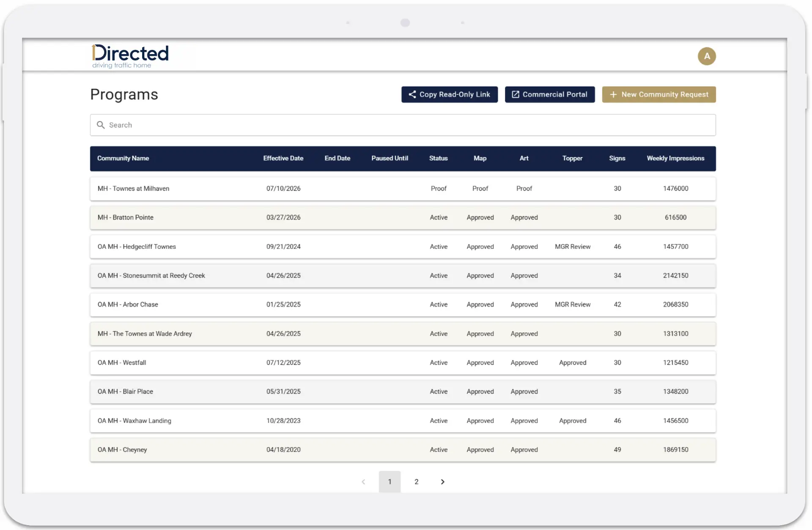Open OA MH - Waxhaw Landing row
The height and width of the screenshot is (530, 812).
(403, 421)
